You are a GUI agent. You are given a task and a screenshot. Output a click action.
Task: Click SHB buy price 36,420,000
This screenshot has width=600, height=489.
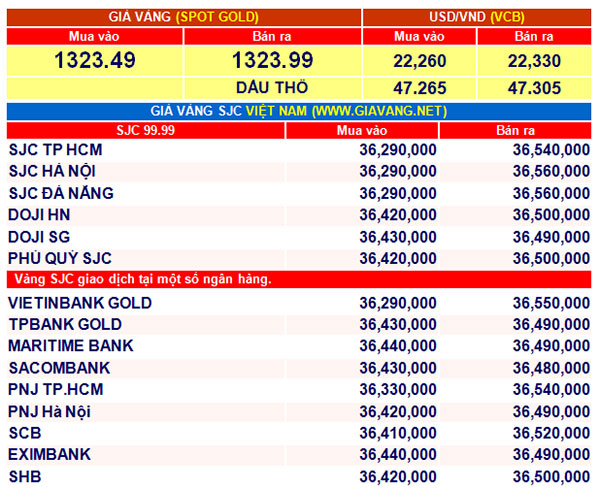398,477
